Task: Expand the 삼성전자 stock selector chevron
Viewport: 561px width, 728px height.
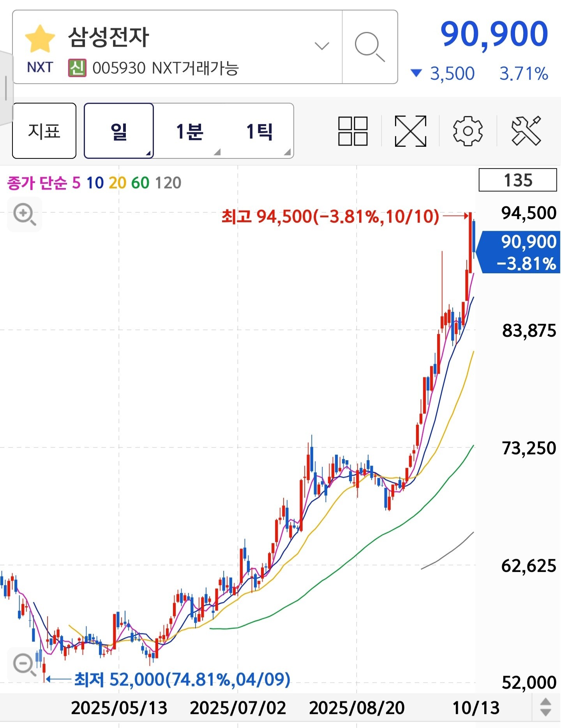Action: 322,46
